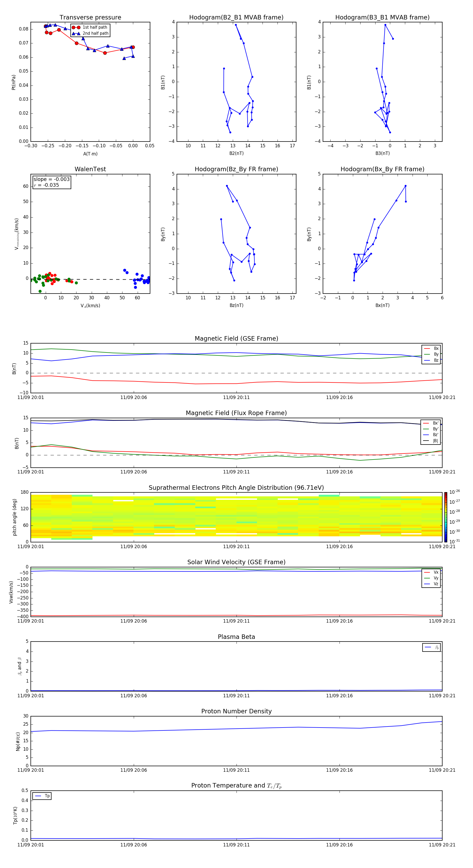The image size is (473, 868).
Task: Click the 'Np(#/cc)' axis label
Action: click(x=18, y=741)
